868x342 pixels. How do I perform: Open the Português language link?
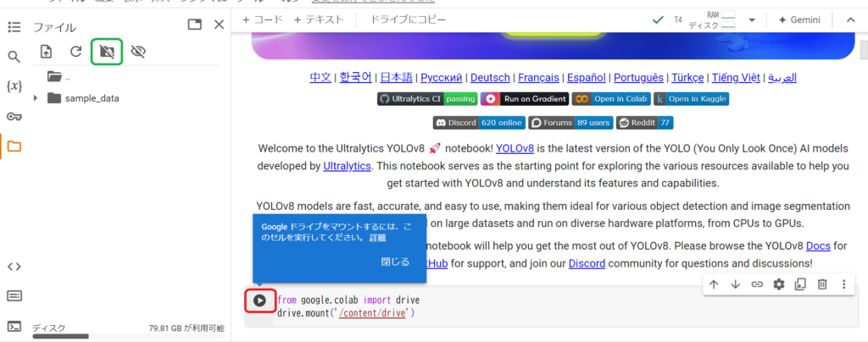coord(638,77)
